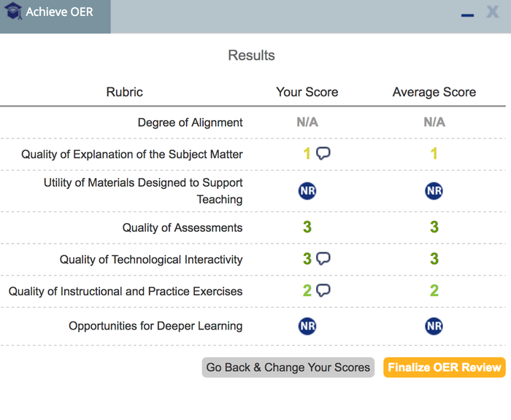Screen dimensions: 511x420
Task: Click the Average Score column header
Action: coord(434,92)
